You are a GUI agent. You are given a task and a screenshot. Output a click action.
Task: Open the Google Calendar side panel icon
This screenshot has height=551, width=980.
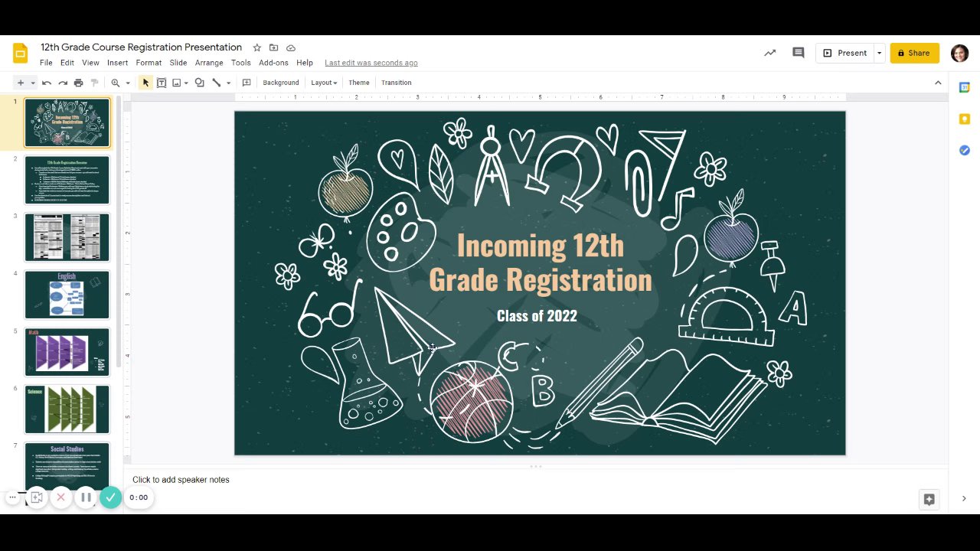tap(965, 87)
